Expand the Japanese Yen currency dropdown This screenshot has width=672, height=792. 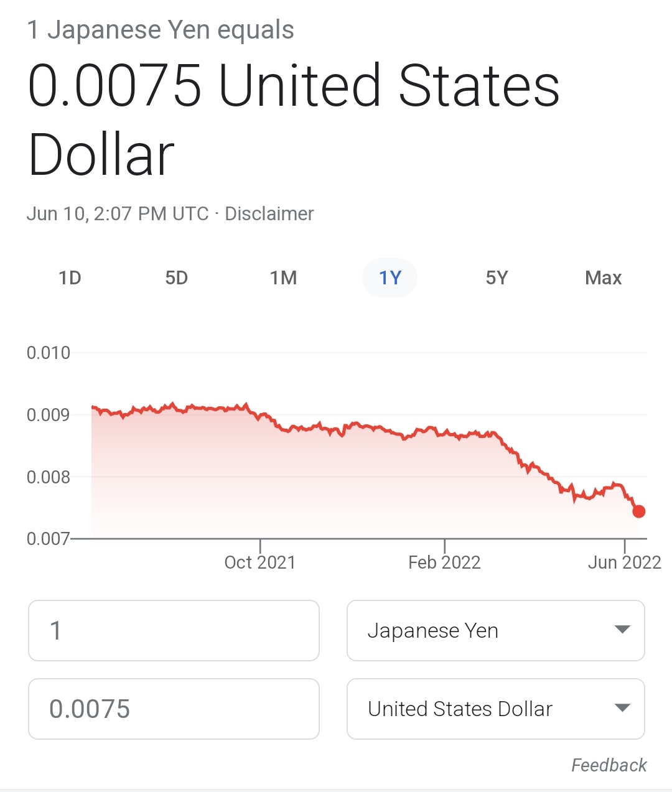(495, 630)
